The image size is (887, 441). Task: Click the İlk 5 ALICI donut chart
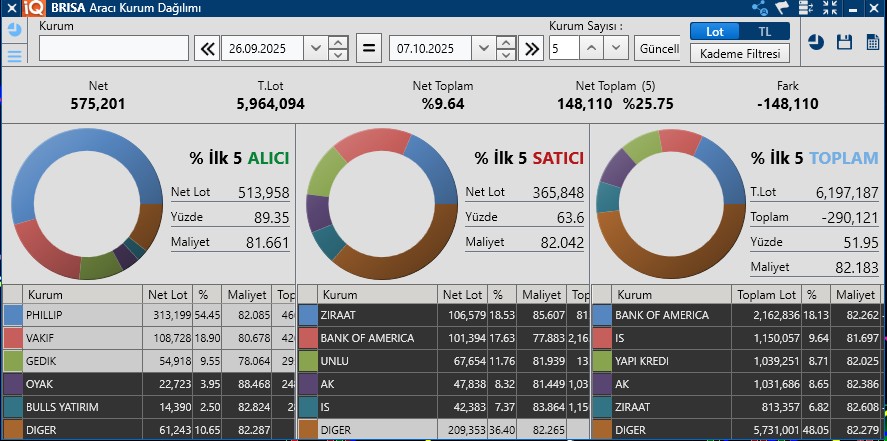[x=87, y=204]
